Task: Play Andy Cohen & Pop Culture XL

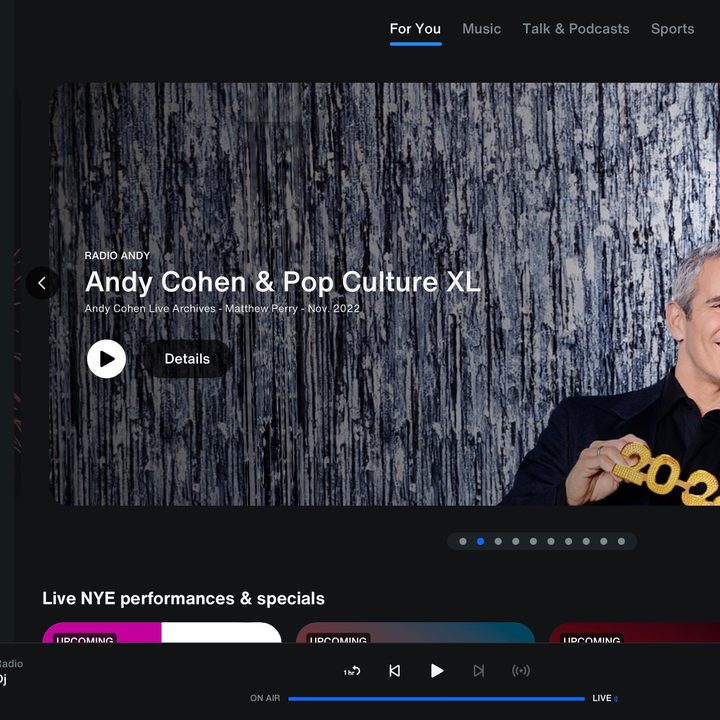Action: (107, 359)
